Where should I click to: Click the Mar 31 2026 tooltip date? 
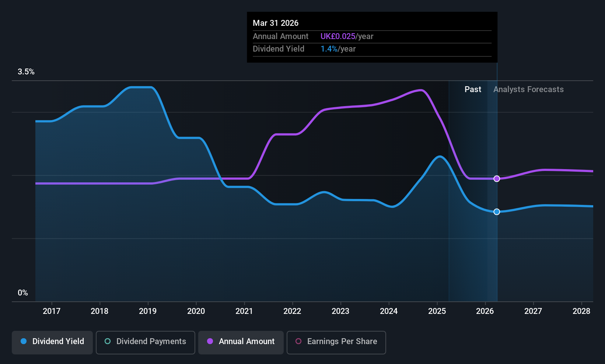[x=276, y=23]
